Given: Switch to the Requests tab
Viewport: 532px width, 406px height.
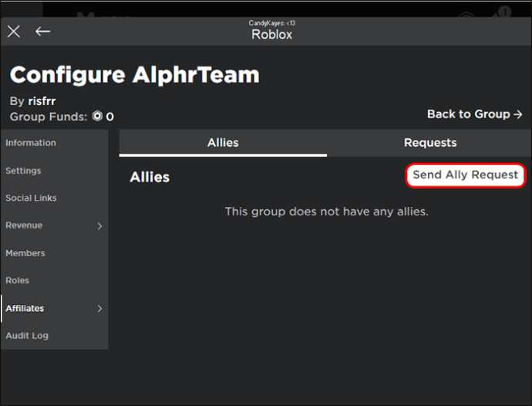Looking at the screenshot, I should click(x=430, y=143).
